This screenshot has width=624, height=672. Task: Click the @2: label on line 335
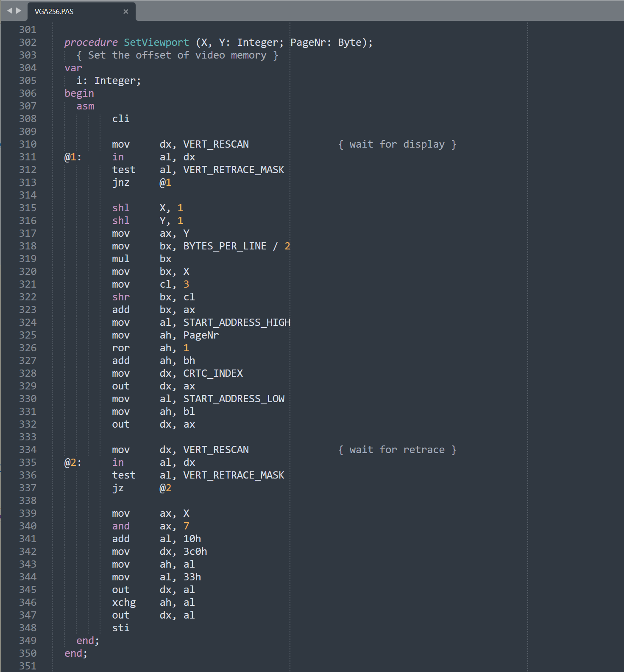72,462
